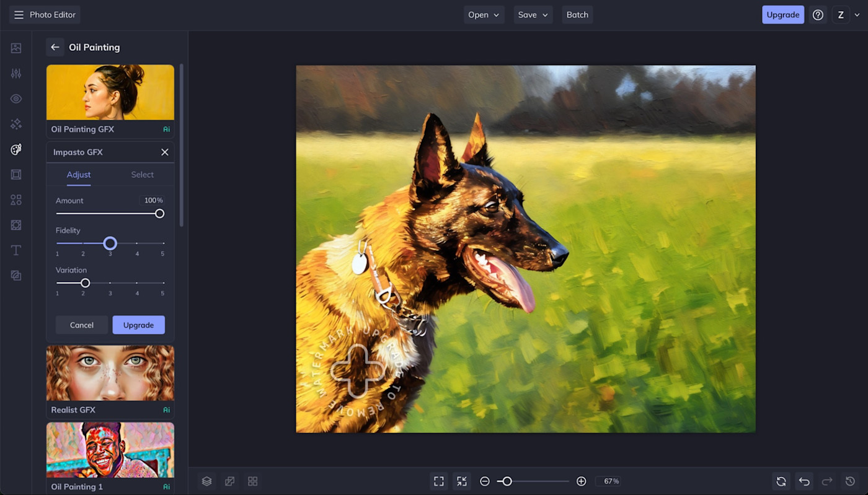Redo the last undone action

coord(827,481)
